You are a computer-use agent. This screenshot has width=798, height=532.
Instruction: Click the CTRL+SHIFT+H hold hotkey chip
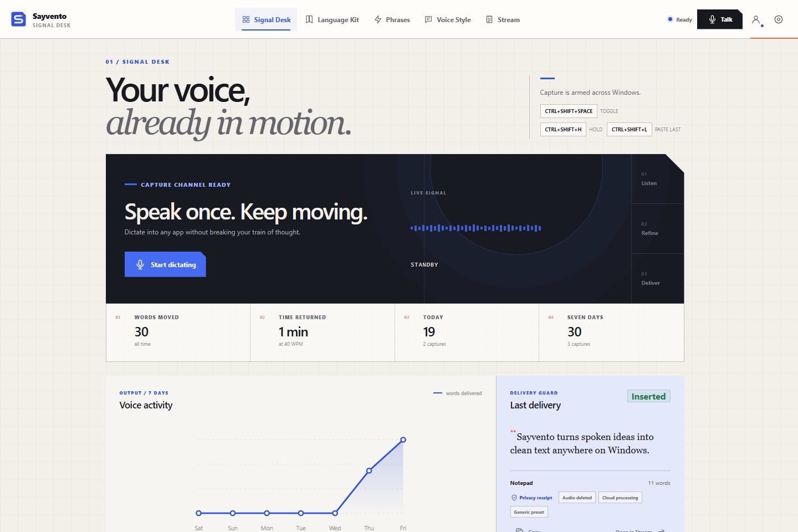tap(563, 129)
